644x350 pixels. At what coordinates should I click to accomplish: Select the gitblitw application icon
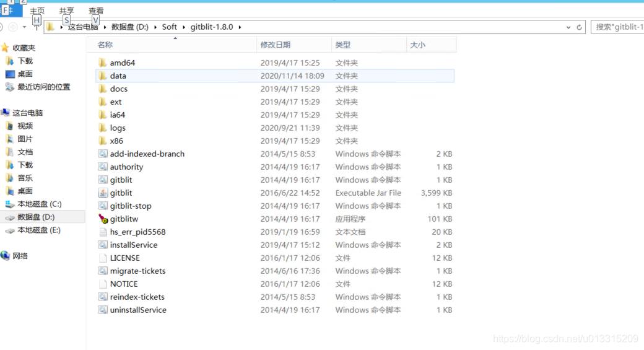click(x=103, y=219)
